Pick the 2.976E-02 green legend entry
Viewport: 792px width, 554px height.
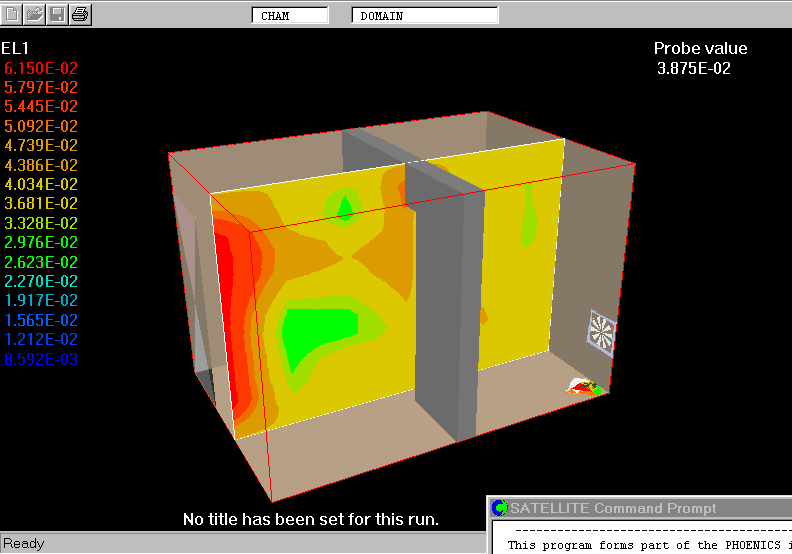41,242
